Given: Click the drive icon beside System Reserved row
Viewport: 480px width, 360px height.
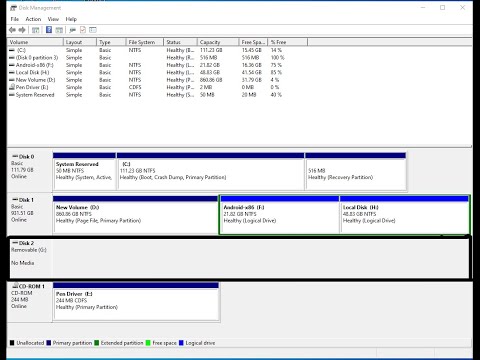Looking at the screenshot, I should (12, 95).
